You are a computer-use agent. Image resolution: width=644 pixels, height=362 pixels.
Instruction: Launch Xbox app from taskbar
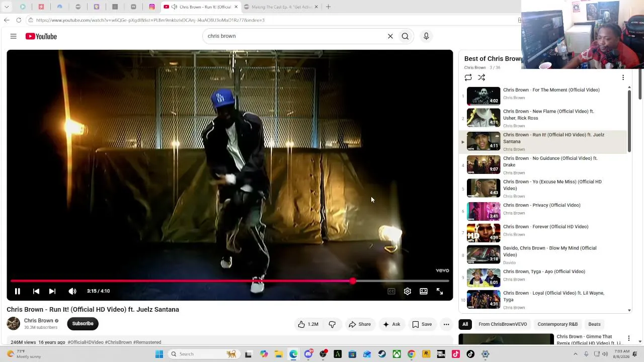(397, 354)
